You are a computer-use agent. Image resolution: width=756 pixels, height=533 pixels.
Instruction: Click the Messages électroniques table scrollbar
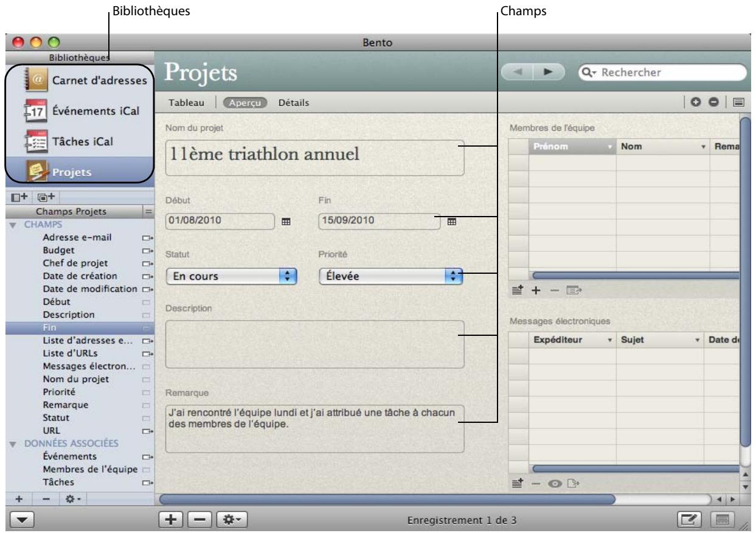636,468
